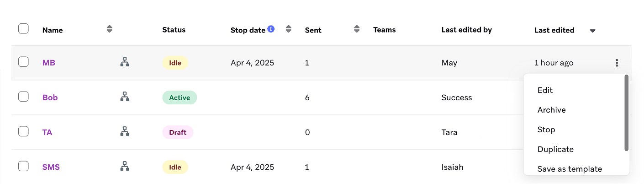Screen dimensions: 644x184
Task: Check the checkbox for the MB row
Action: pyautogui.click(x=23, y=62)
